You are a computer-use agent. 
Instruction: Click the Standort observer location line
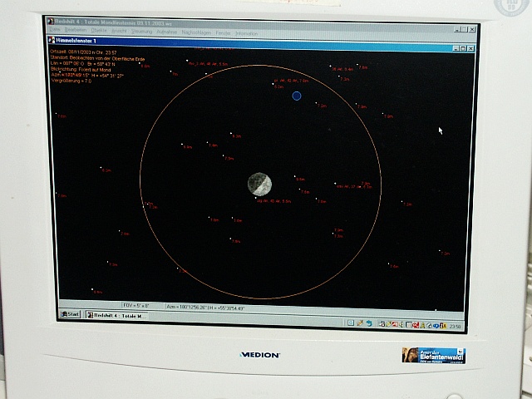click(x=98, y=58)
